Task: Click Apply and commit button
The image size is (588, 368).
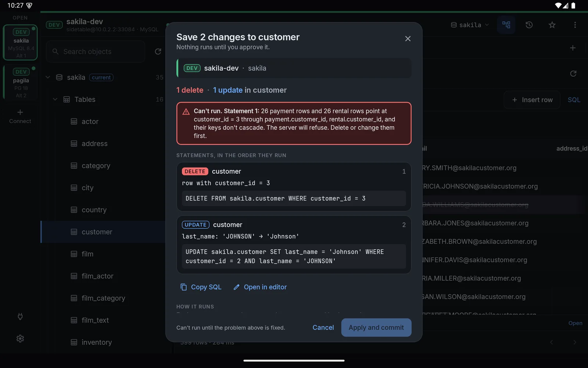Action: pyautogui.click(x=376, y=328)
